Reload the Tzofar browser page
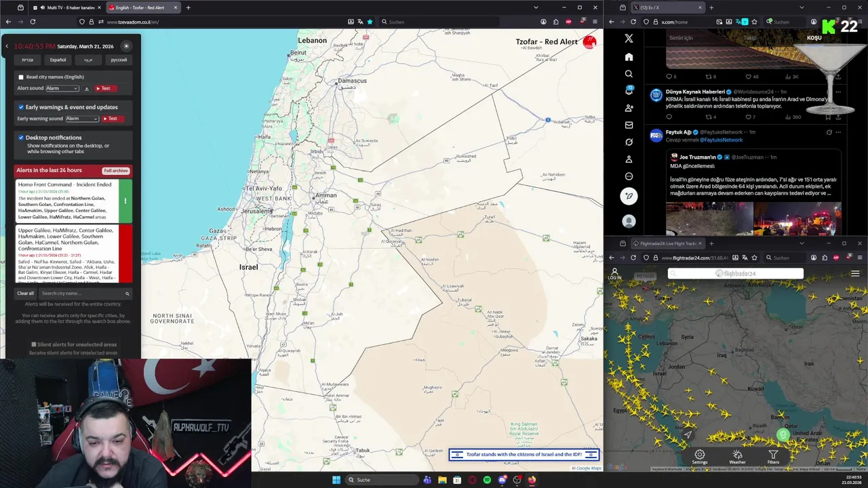The height and width of the screenshot is (488, 868). click(33, 22)
